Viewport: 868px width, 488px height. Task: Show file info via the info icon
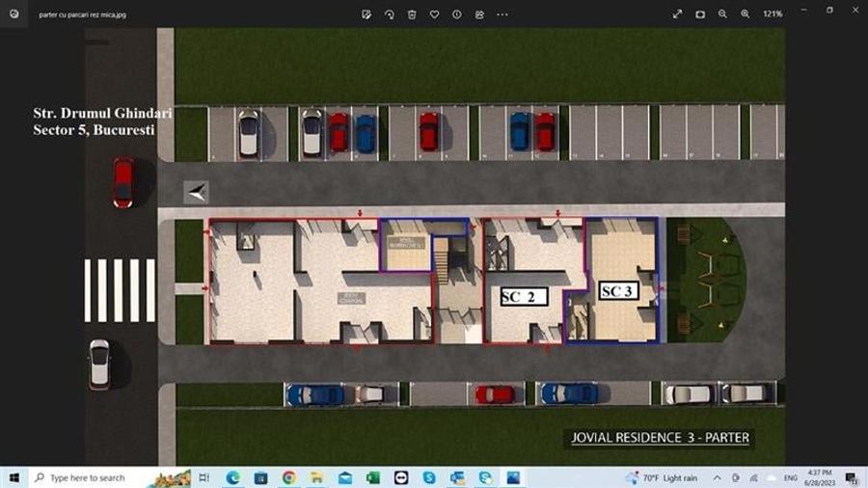pyautogui.click(x=457, y=14)
